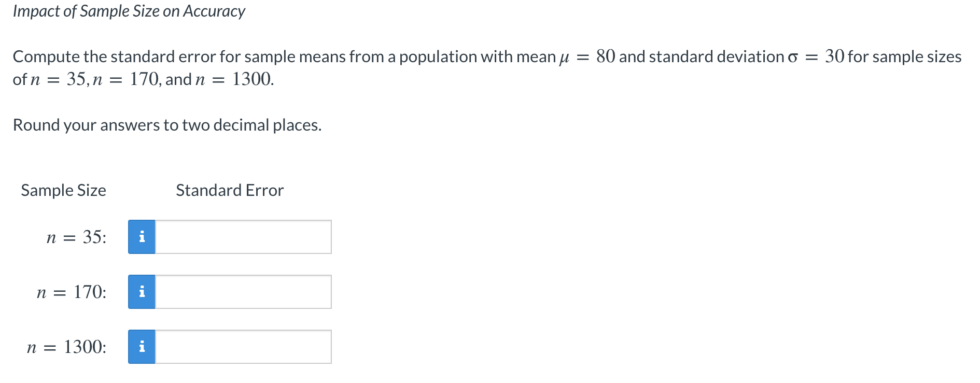Click 'n = 170,' in the problem statement
The width and height of the screenshot is (980, 383).
127,79
